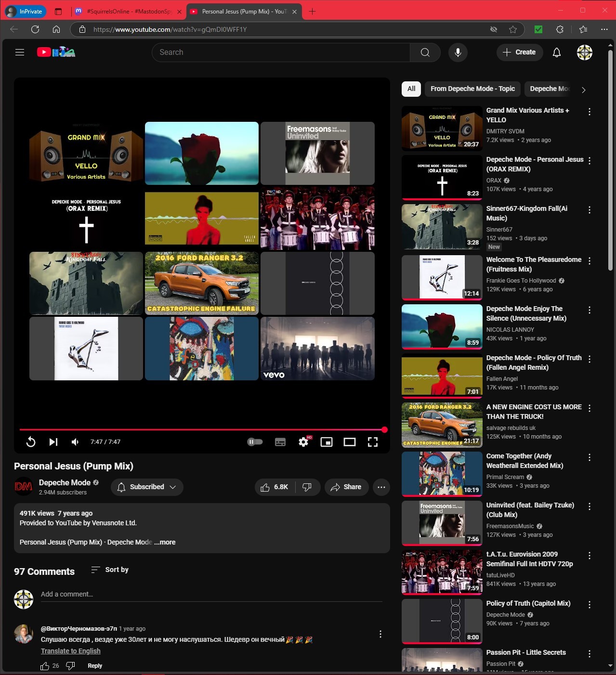616x675 pixels.
Task: Select From Depeche Mode - Topic chip
Action: pyautogui.click(x=472, y=89)
